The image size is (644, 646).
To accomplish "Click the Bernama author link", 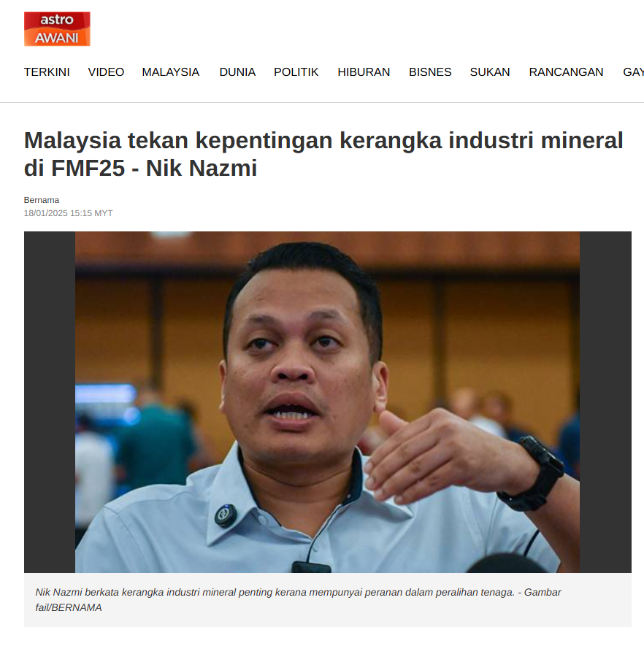I will (x=42, y=200).
